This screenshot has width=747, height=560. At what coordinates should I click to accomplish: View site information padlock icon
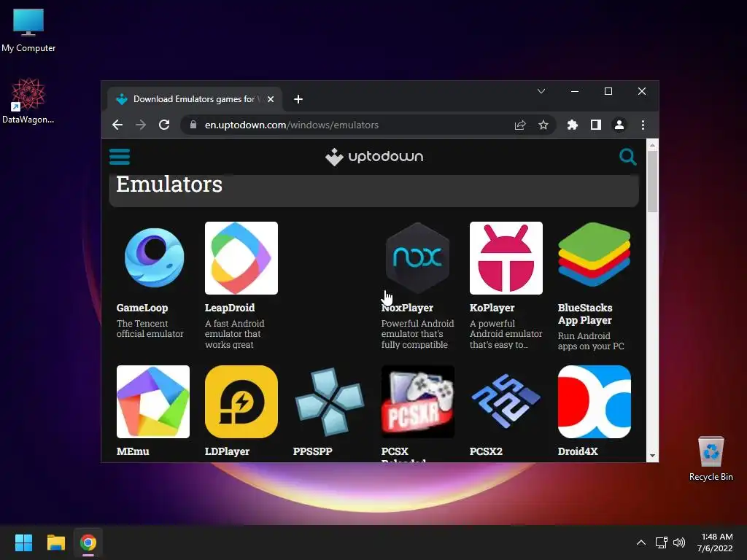[x=193, y=125]
